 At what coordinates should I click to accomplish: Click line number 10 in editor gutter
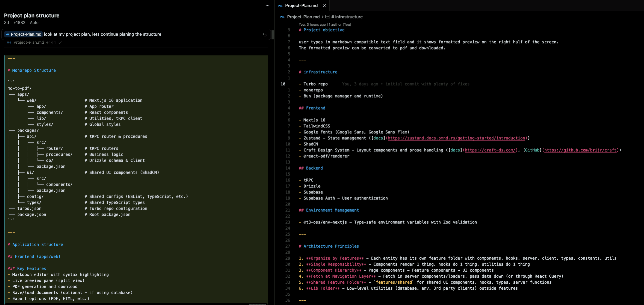(283, 84)
